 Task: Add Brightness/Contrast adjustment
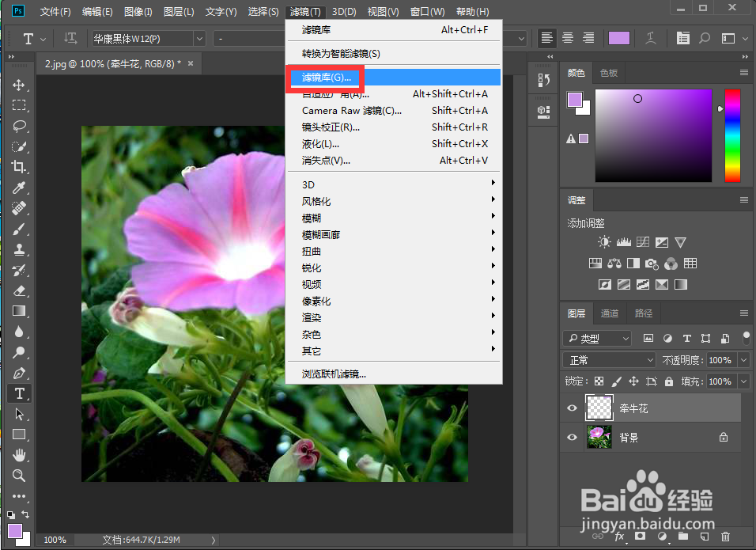pos(603,242)
